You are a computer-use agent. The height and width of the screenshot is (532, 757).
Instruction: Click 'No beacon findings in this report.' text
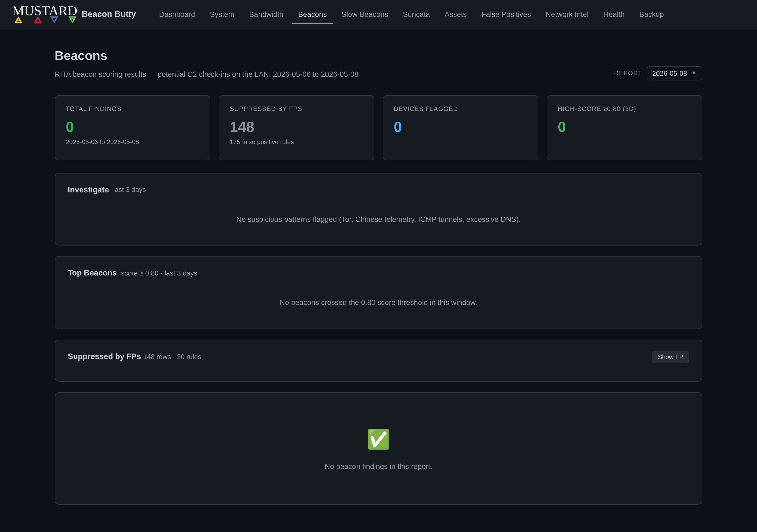coord(378,466)
